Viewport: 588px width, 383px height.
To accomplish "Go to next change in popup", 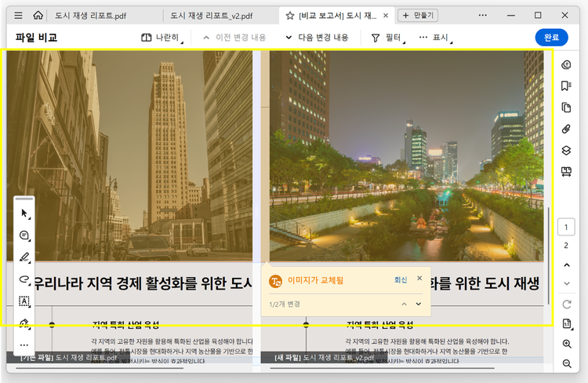I will tap(419, 305).
